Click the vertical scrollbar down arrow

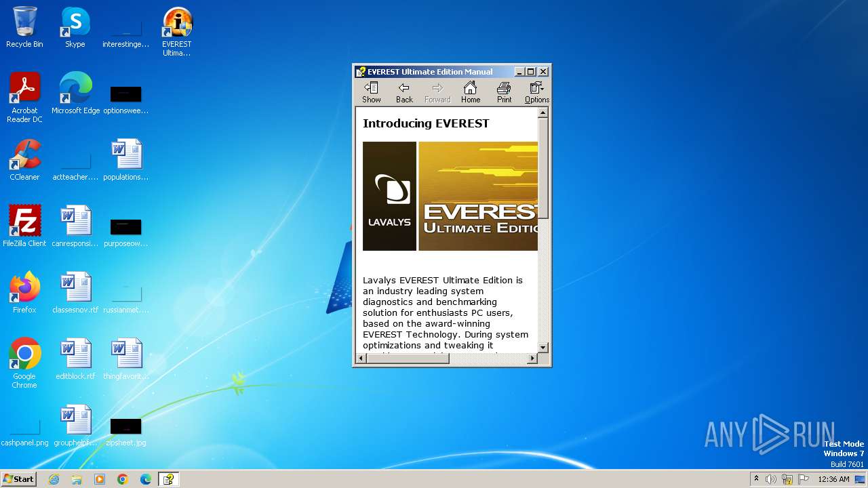coord(542,347)
